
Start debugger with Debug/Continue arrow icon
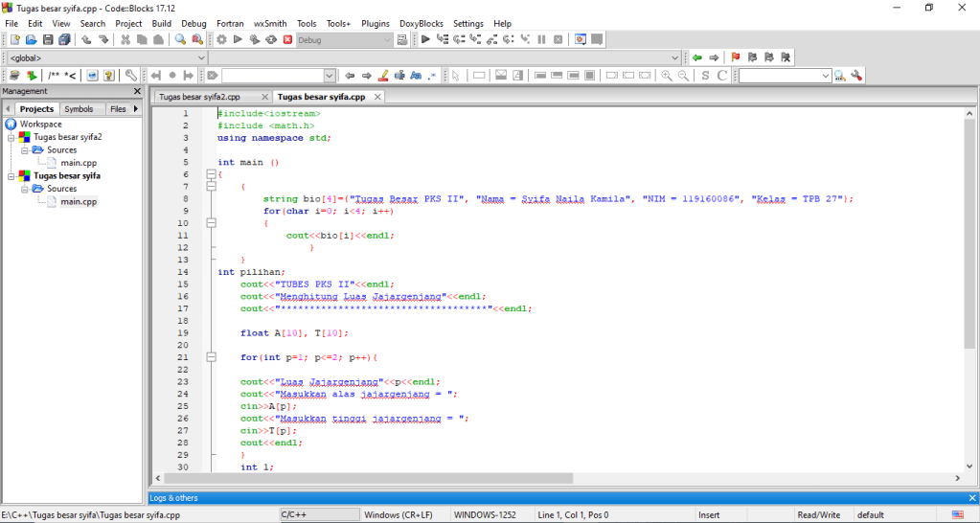[425, 40]
